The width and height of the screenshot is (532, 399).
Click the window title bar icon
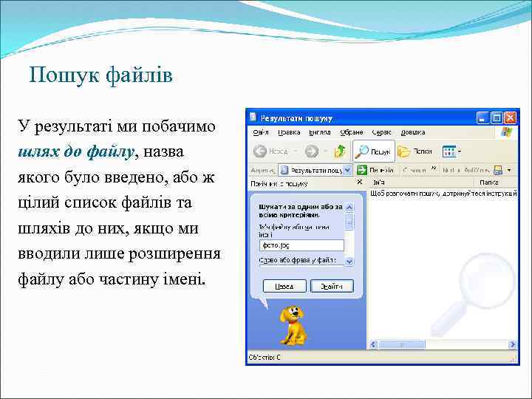(x=253, y=117)
